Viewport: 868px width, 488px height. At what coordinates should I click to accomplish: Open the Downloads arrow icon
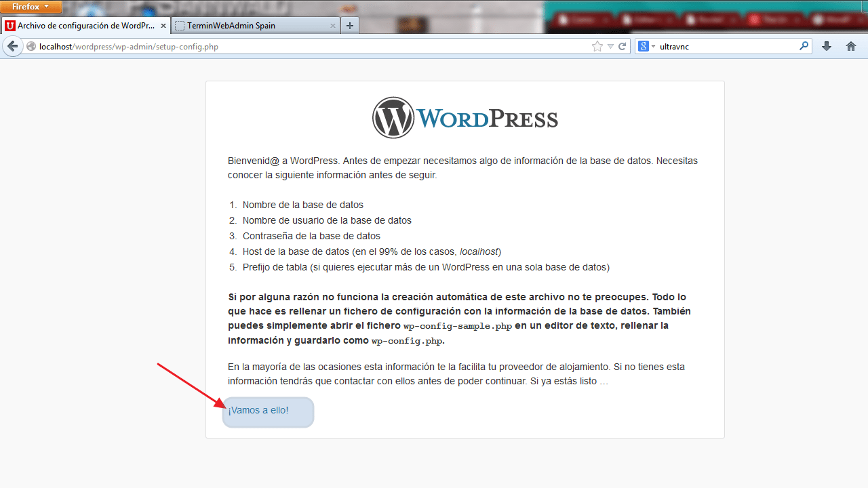(x=827, y=47)
